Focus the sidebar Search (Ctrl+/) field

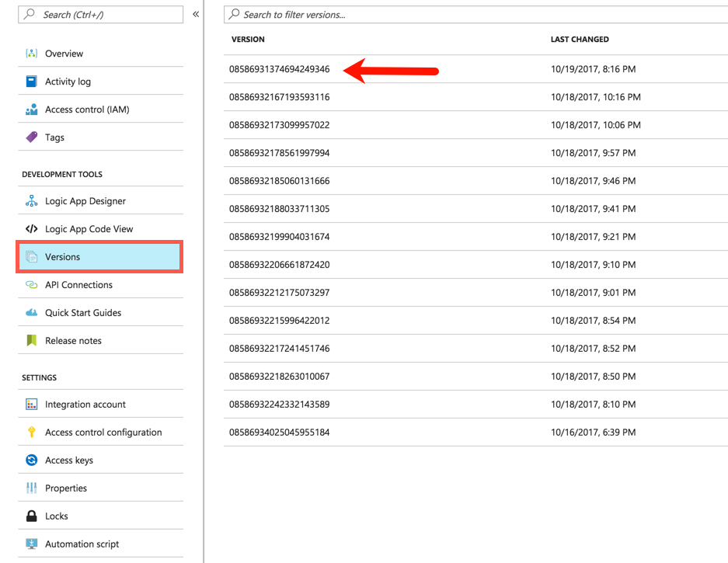[x=100, y=15]
